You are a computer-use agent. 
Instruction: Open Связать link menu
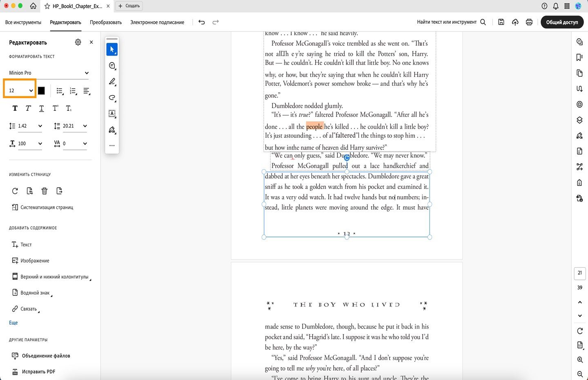[x=25, y=309]
